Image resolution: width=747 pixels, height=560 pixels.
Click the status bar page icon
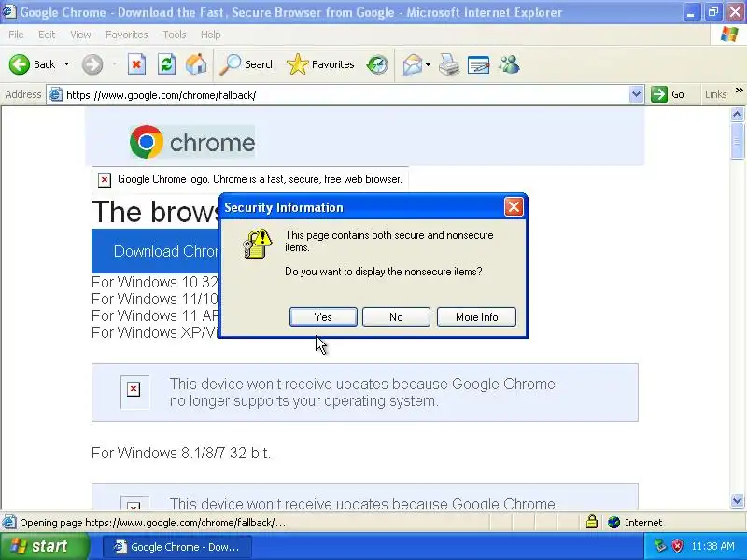click(x=9, y=522)
